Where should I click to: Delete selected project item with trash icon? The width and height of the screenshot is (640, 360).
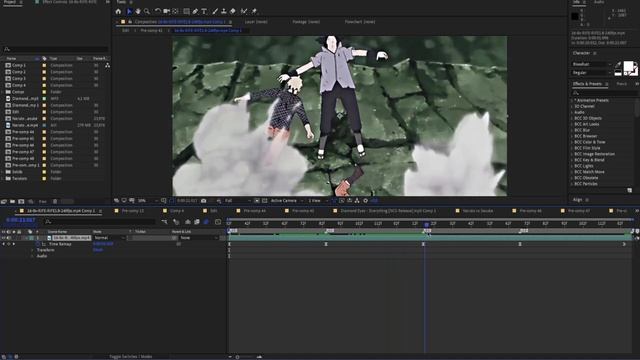coord(55,201)
